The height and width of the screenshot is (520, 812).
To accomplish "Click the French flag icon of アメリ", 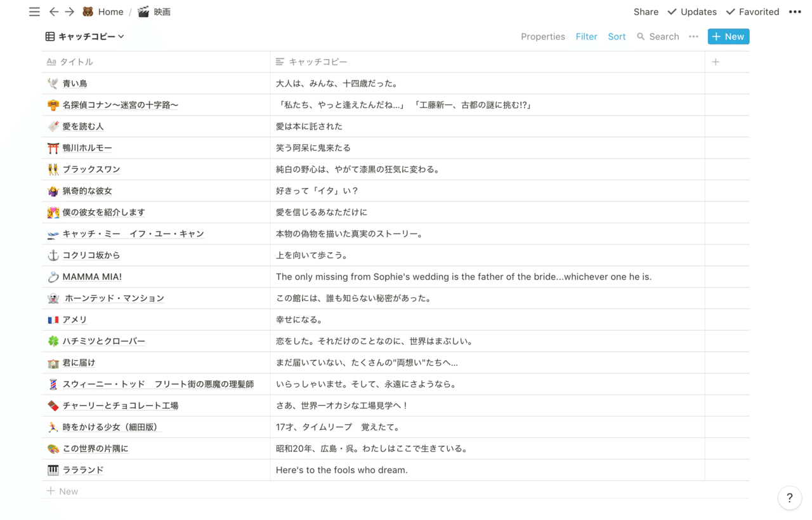I will [53, 320].
